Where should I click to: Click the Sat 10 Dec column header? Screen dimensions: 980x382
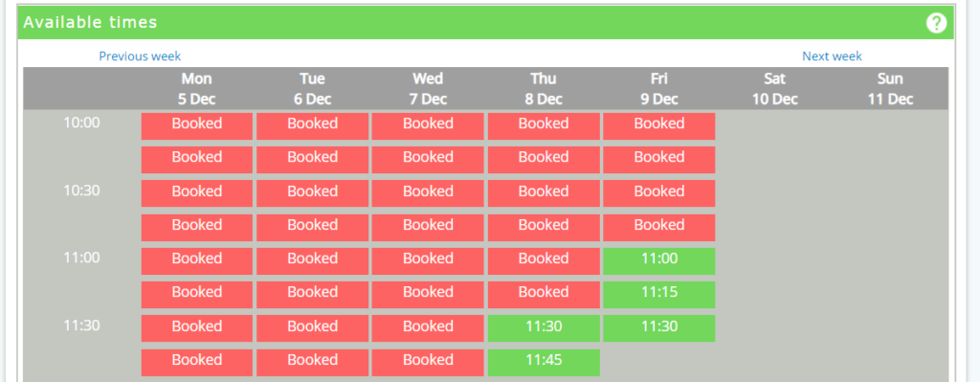(775, 89)
